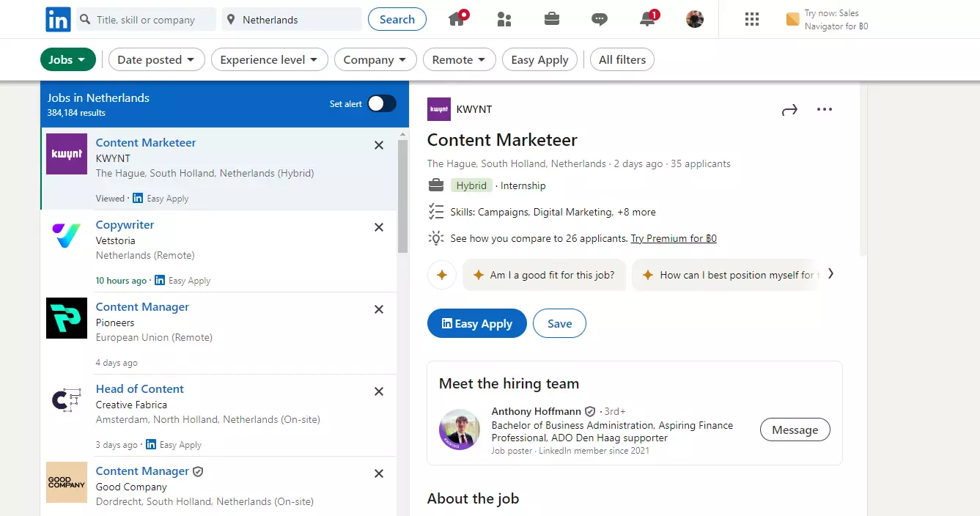Viewport: 980px width, 516px height.
Task: Dismiss the Copywriter job card
Action: point(379,227)
